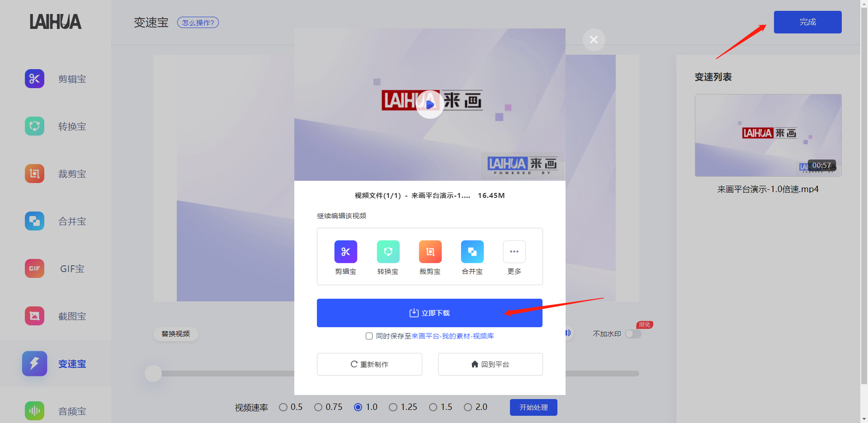The width and height of the screenshot is (868, 423).
Task: Open 来画平台演示 thumbnail in 变速列表
Action: pyautogui.click(x=768, y=135)
